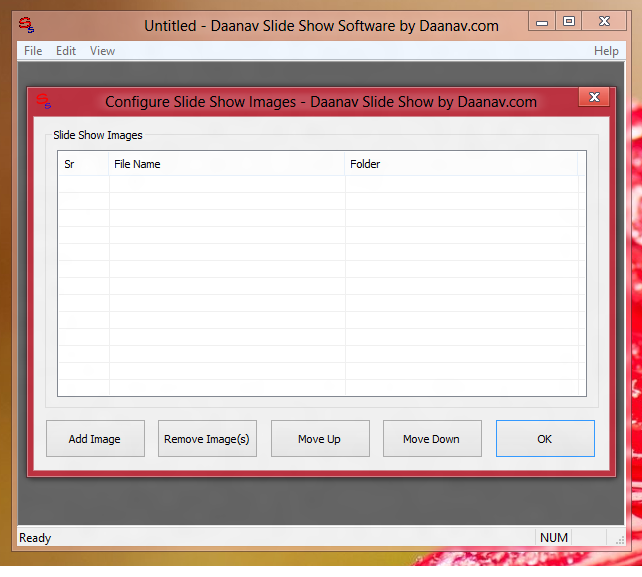Screen dimensions: 642x577
Task: Click the NUM indicator in status bar
Action: [x=554, y=537]
